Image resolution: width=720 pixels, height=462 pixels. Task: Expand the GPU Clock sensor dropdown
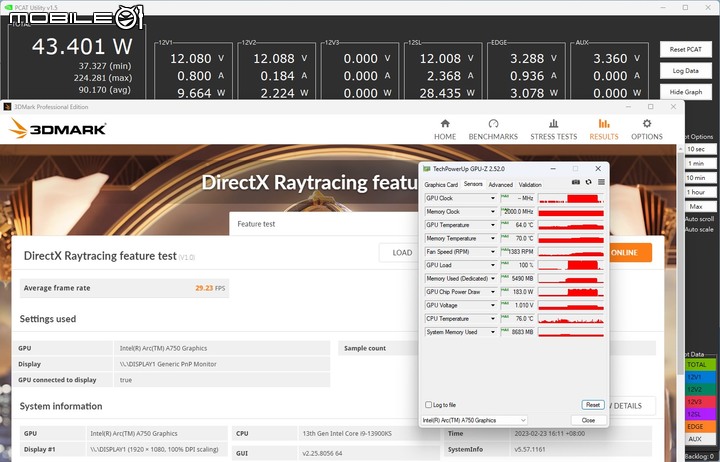click(x=493, y=198)
